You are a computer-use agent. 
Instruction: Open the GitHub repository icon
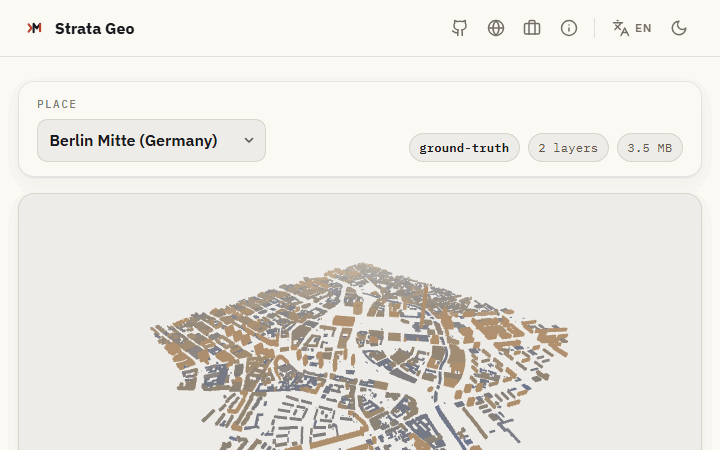(459, 28)
